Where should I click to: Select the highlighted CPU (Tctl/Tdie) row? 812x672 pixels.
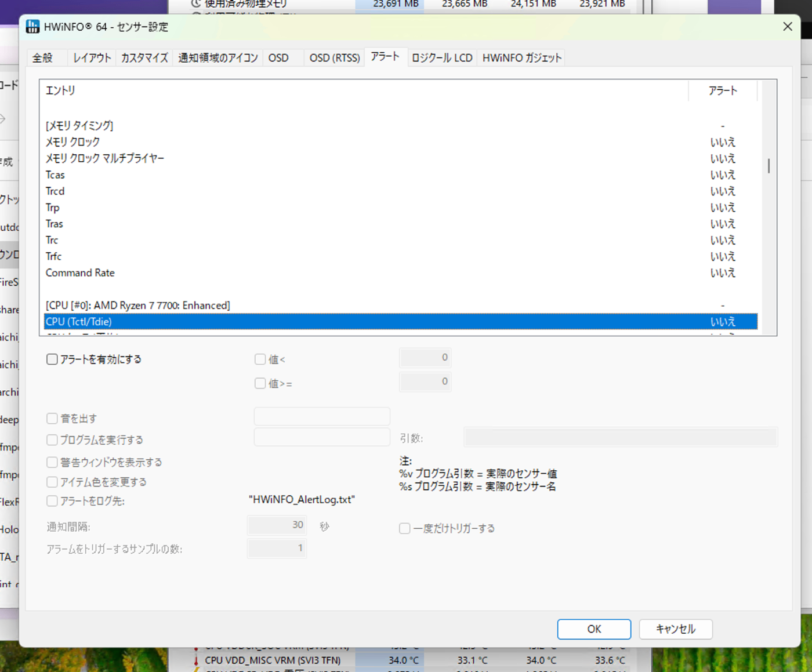(401, 321)
